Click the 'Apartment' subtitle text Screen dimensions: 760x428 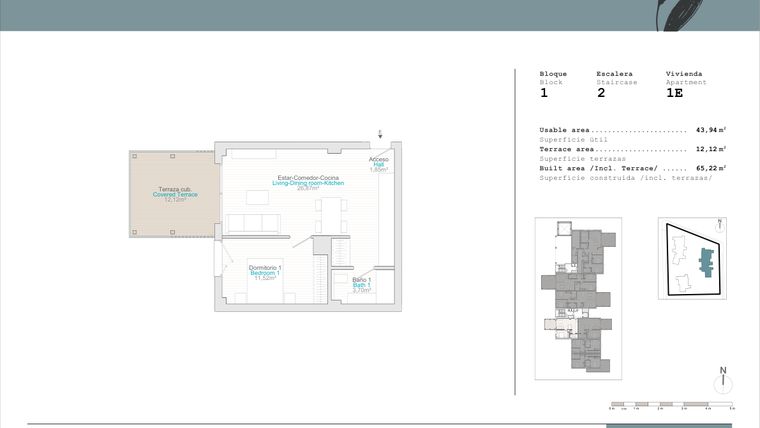(x=686, y=82)
